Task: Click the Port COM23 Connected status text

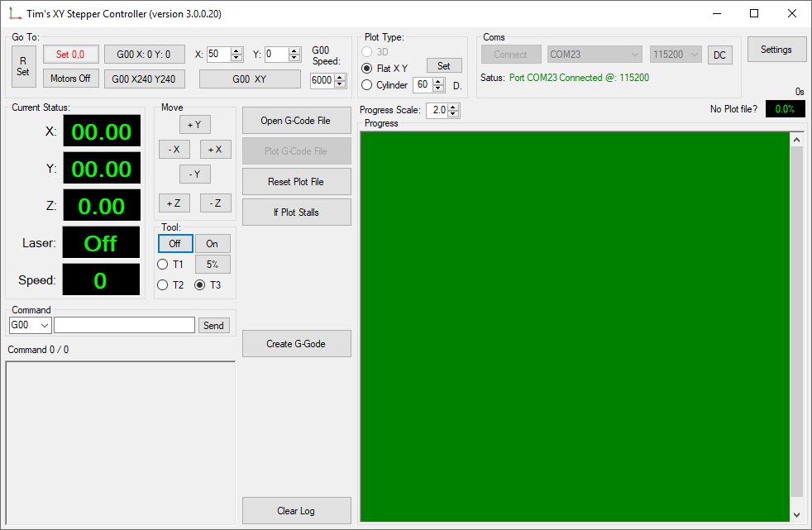Action: [579, 78]
